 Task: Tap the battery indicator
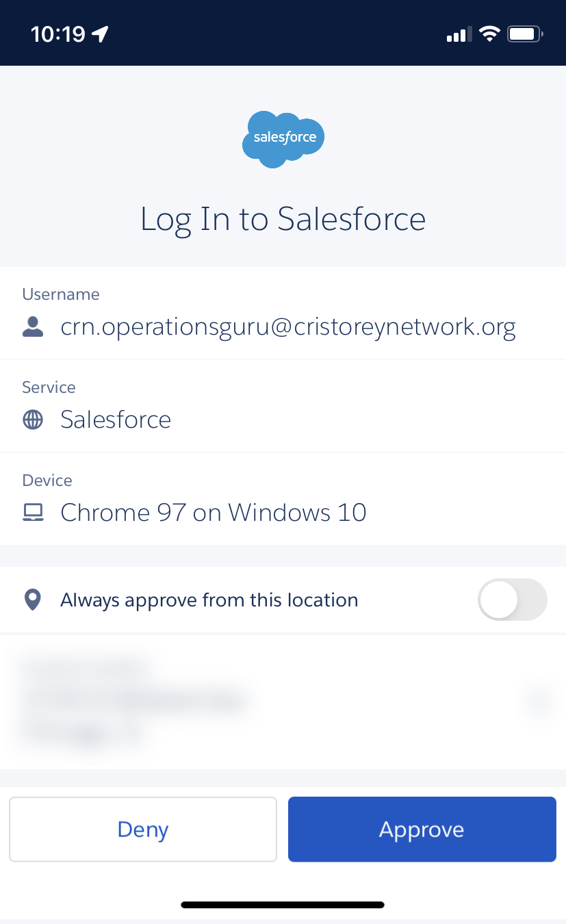tap(526, 34)
